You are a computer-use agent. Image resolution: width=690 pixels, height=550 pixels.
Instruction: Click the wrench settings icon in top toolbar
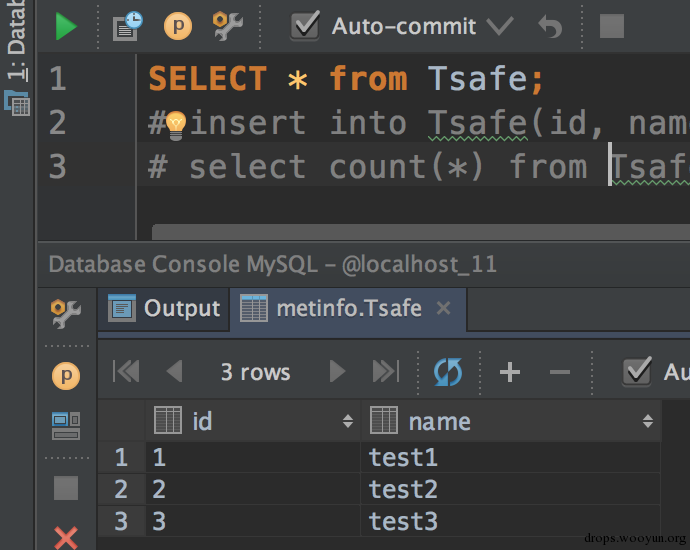(x=228, y=26)
